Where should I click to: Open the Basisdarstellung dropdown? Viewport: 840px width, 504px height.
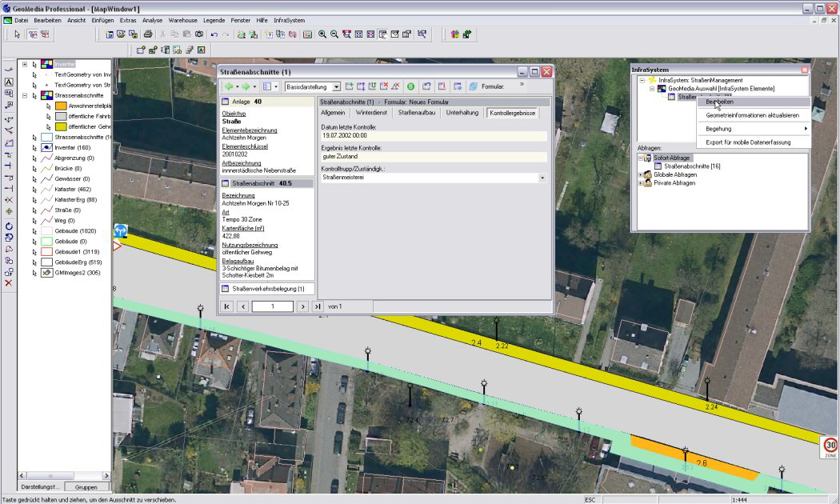pos(337,86)
